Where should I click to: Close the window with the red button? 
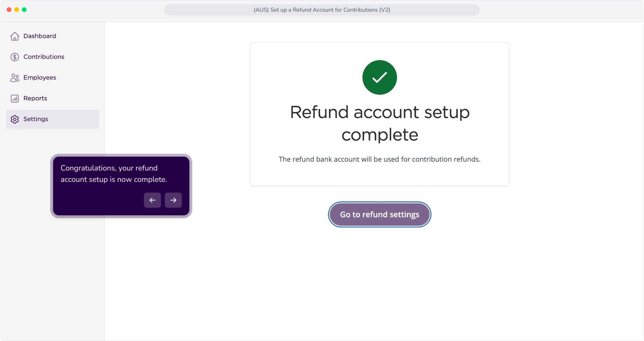click(x=9, y=10)
